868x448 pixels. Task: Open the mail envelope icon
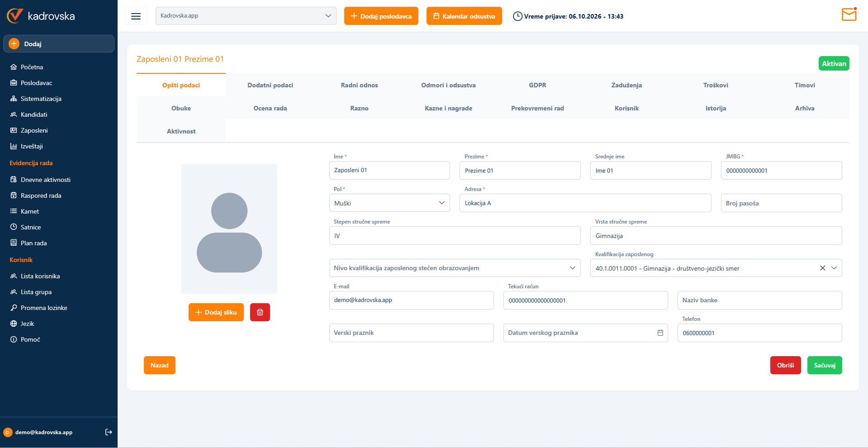pyautogui.click(x=849, y=14)
